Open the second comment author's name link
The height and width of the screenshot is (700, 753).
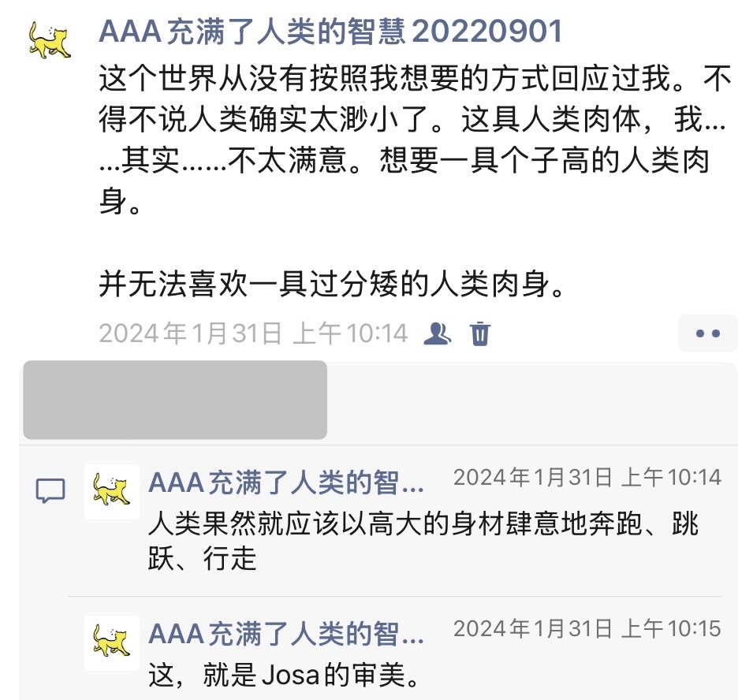coord(286,634)
